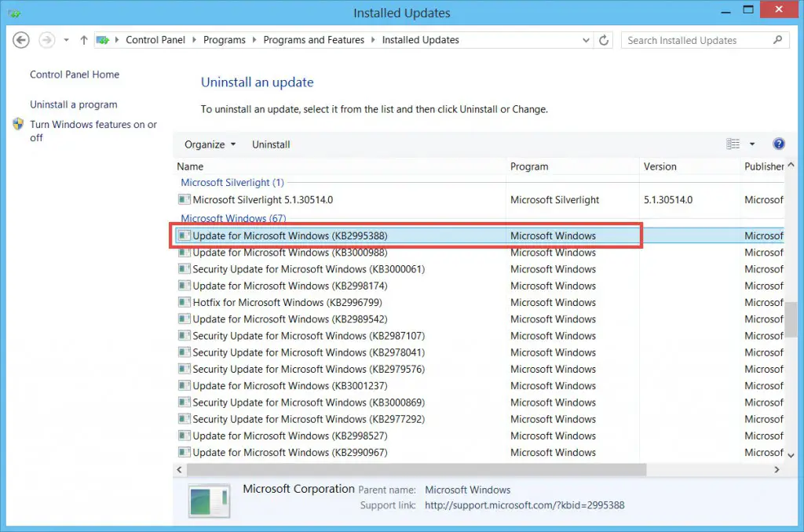The width and height of the screenshot is (804, 532).
Task: Select Security Update KB3000869 row
Action: (480, 403)
